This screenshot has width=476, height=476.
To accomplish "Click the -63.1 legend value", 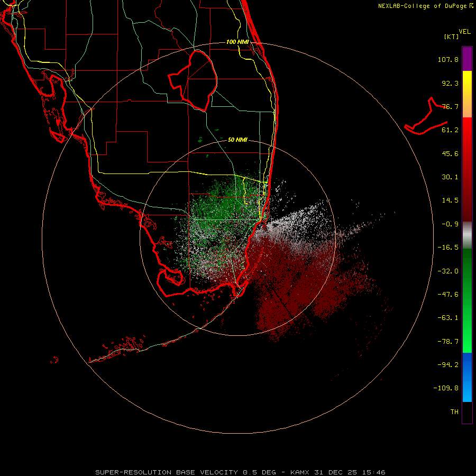I will [448, 318].
